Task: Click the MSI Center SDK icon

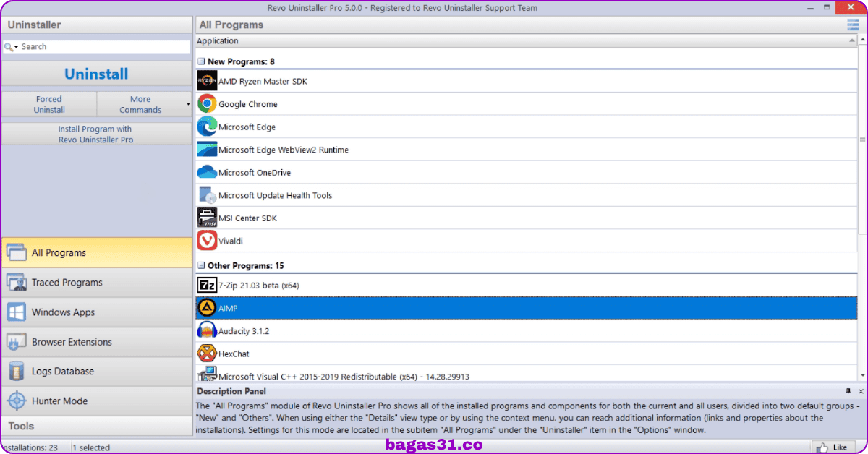Action: 207,218
